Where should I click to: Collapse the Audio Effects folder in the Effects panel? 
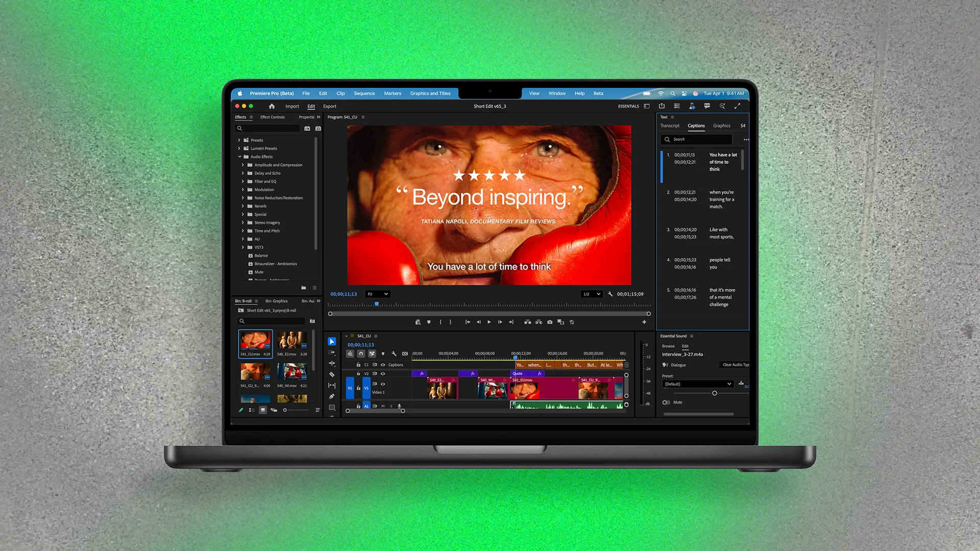pyautogui.click(x=239, y=157)
